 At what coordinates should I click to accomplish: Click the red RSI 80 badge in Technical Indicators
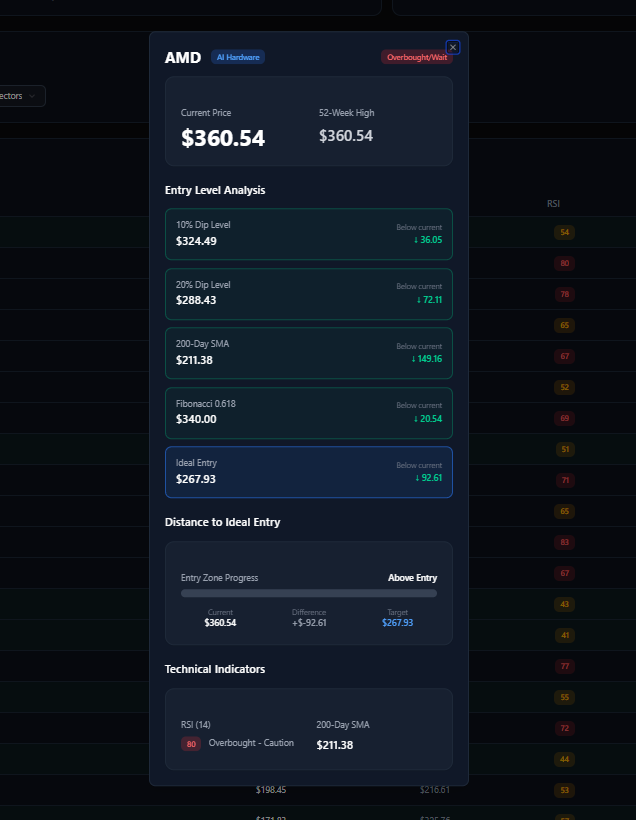tap(191, 744)
